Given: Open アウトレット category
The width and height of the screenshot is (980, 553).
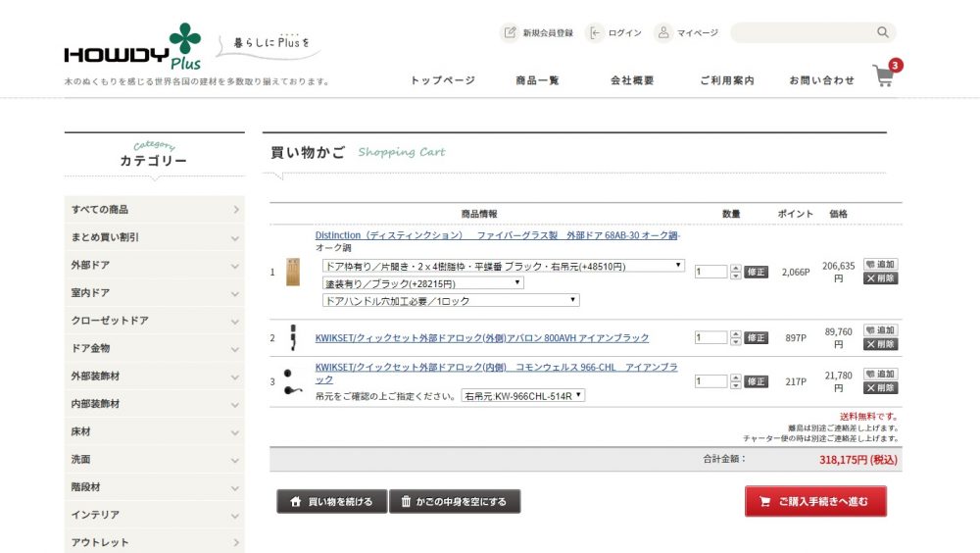Looking at the screenshot, I should 155,542.
